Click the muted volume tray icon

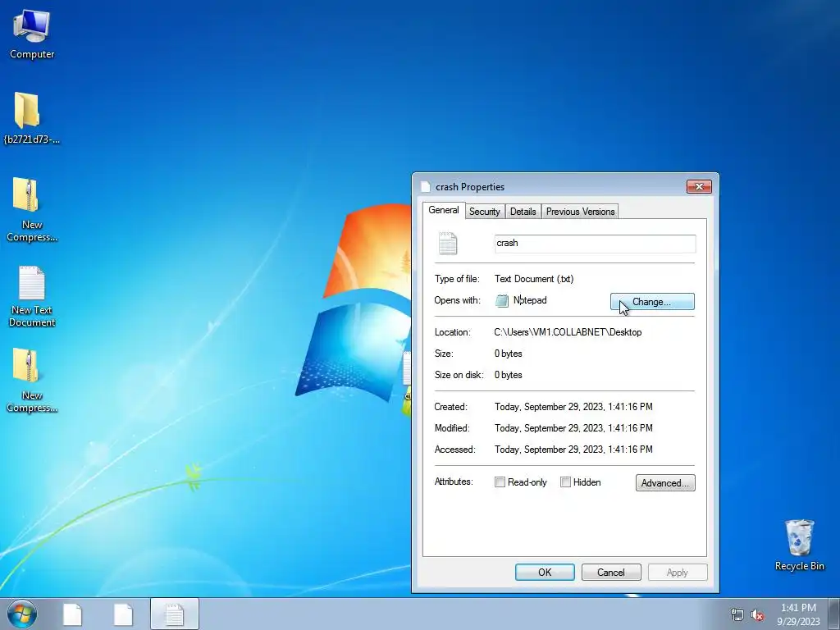pos(757,614)
